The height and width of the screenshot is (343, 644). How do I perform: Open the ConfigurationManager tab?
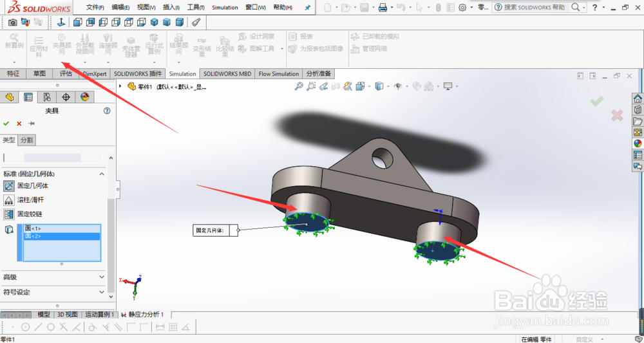click(47, 97)
